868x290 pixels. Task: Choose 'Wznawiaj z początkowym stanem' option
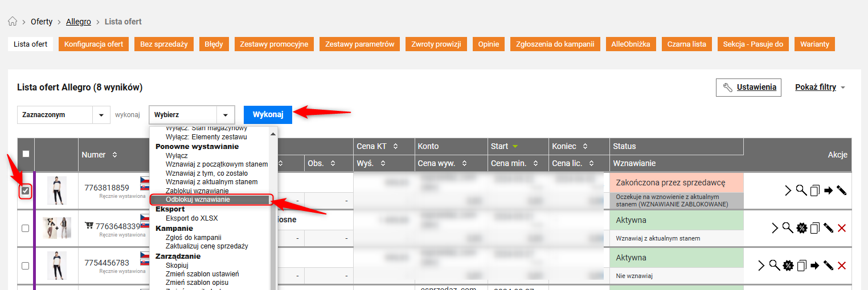point(216,164)
